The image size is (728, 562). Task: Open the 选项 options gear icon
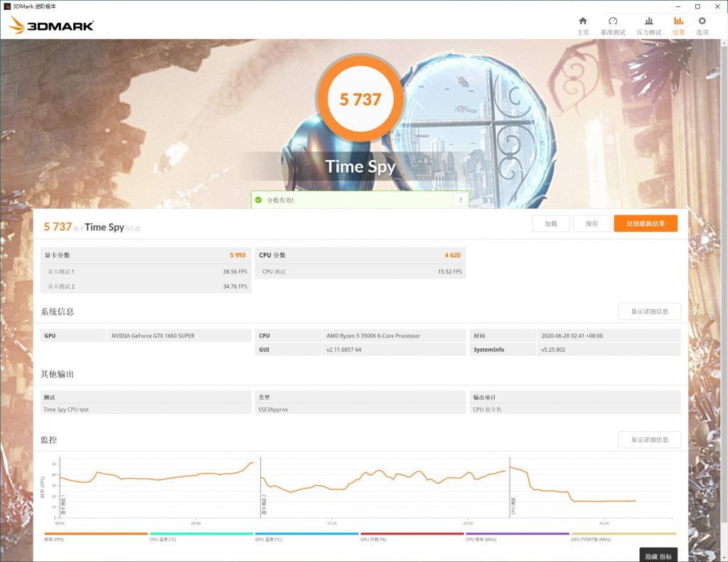tap(702, 21)
